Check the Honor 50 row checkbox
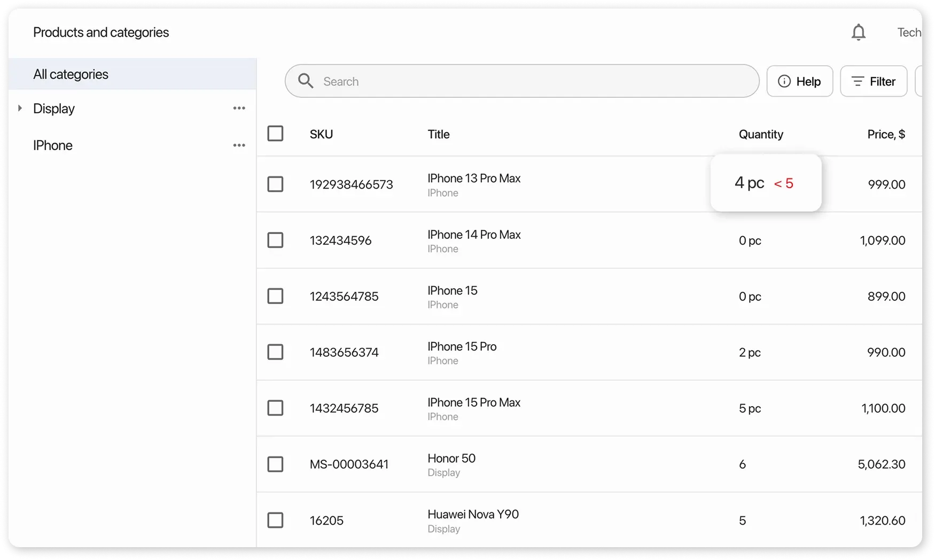The image size is (935, 560). 275,464
